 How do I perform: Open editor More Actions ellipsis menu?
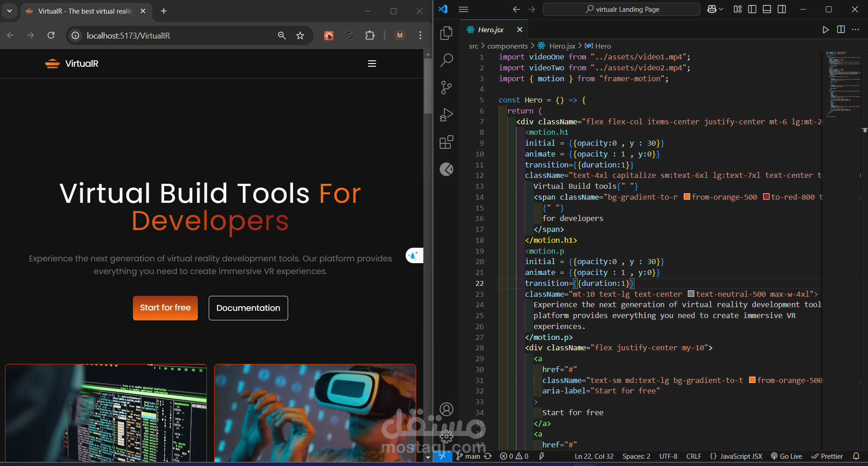(856, 29)
